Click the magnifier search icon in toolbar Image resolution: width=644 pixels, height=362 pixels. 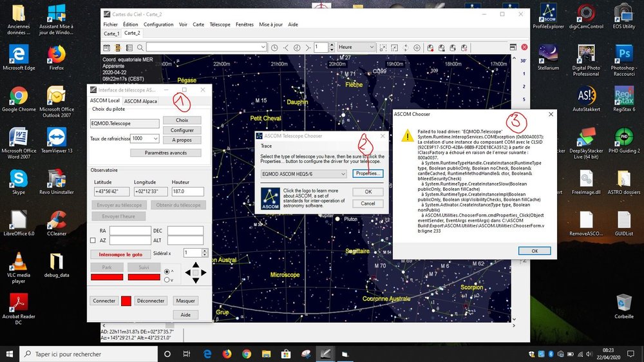[x=140, y=48]
